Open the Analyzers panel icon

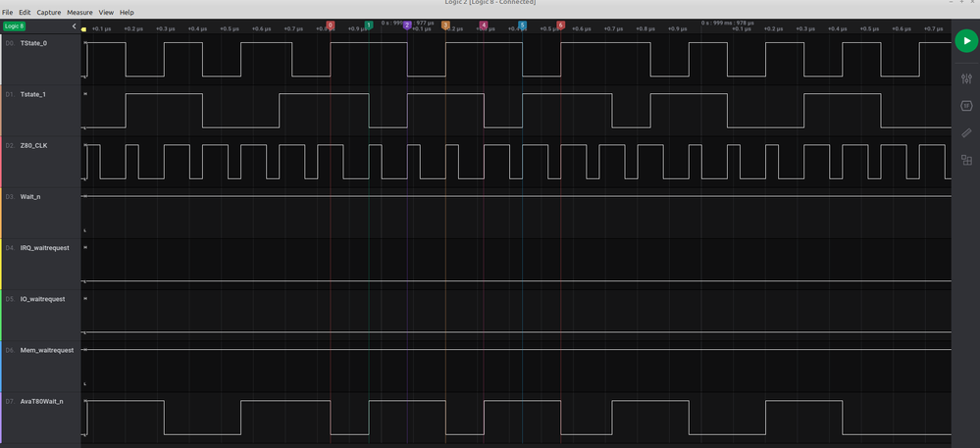click(966, 106)
